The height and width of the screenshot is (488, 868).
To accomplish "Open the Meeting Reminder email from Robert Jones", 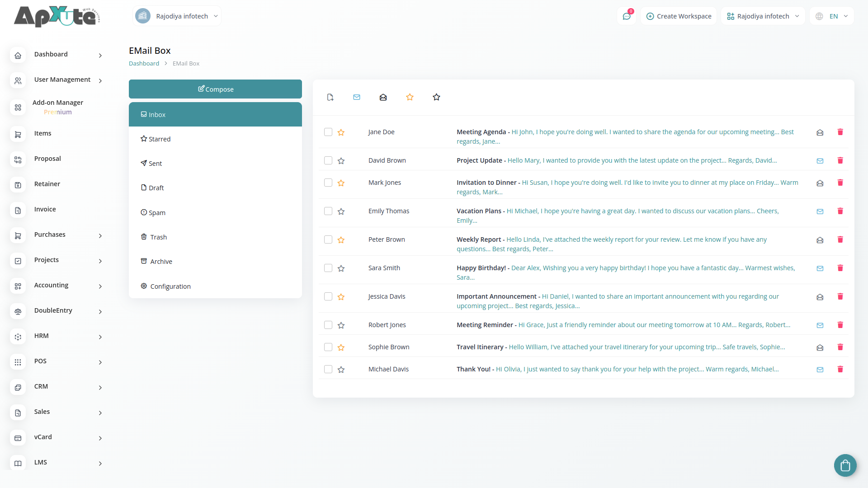I will (485, 325).
